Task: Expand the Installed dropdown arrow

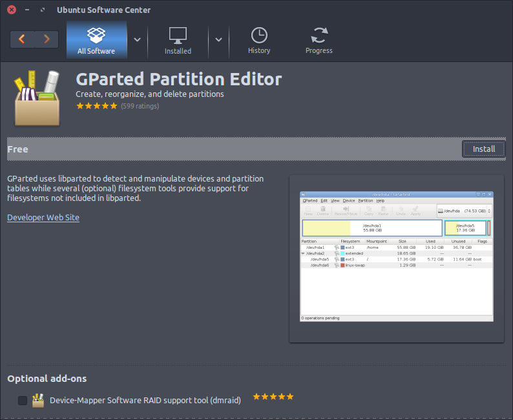Action: coord(218,39)
